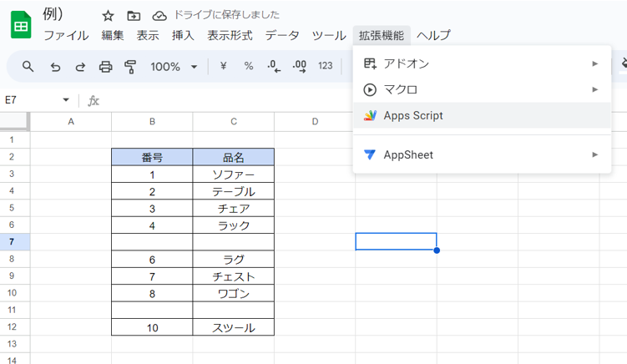
Task: Apply percent format
Action: pos(248,66)
